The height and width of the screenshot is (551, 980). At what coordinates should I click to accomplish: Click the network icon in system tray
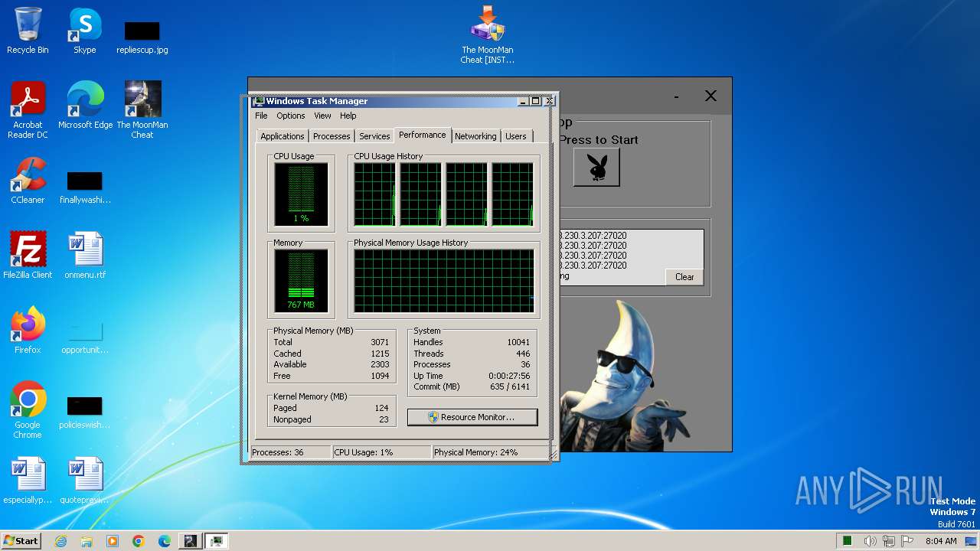[x=889, y=541]
